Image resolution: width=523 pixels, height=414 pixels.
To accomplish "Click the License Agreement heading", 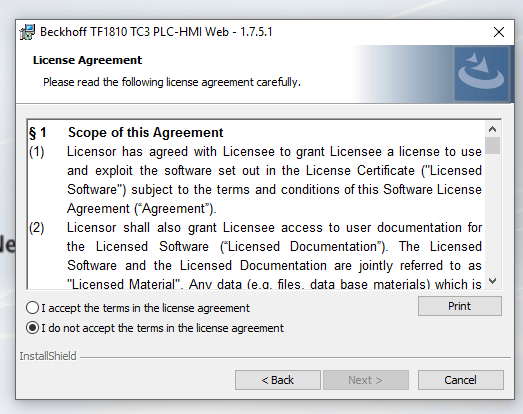I will [x=87, y=60].
